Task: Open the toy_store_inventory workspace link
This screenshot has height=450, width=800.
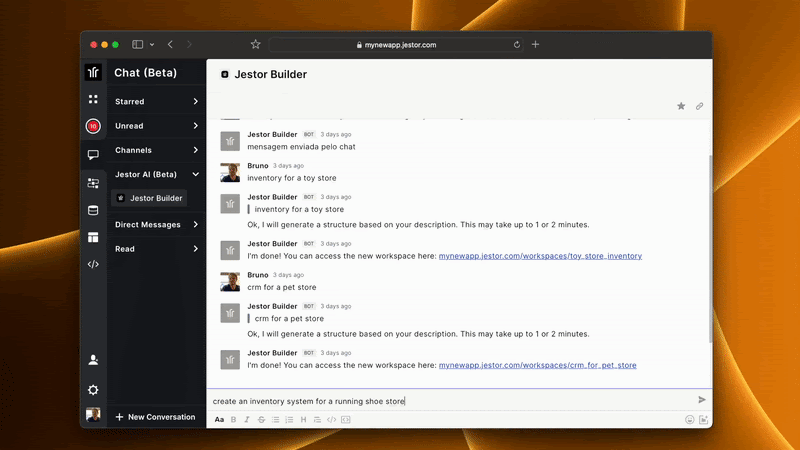Action: (540, 256)
